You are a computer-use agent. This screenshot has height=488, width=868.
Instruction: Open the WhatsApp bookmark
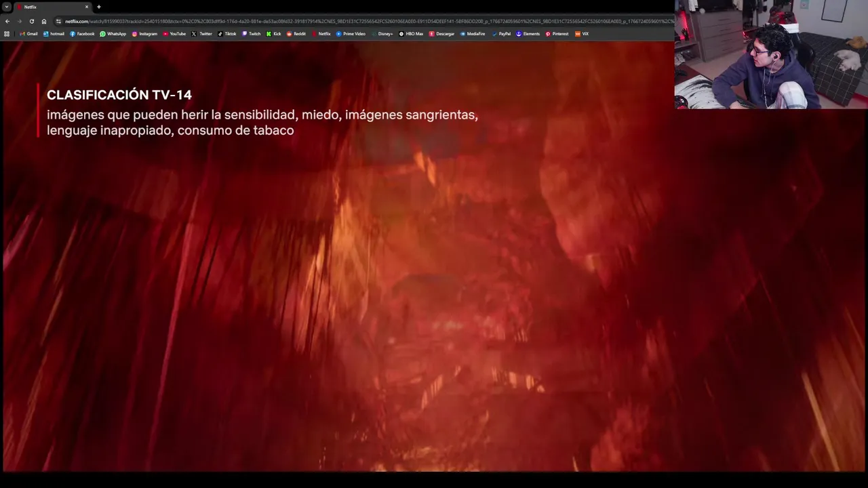click(113, 34)
